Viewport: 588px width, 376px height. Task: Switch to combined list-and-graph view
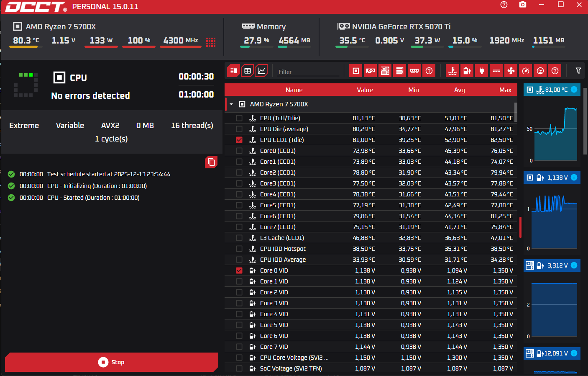click(x=234, y=71)
